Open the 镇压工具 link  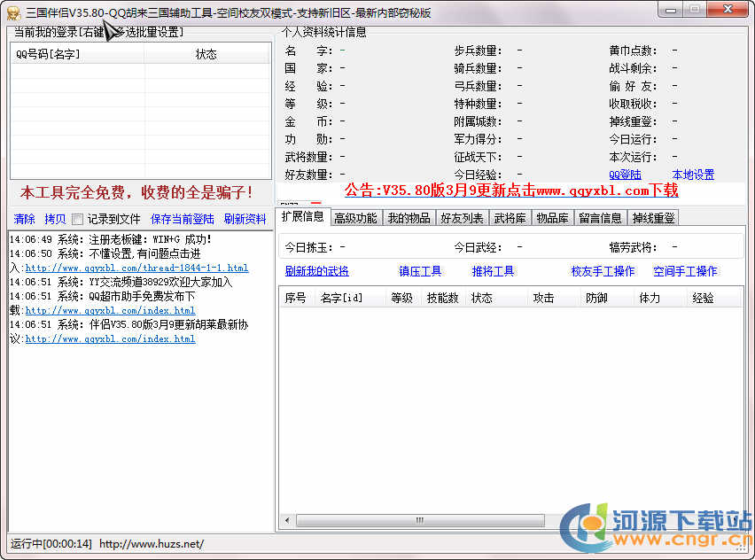420,271
